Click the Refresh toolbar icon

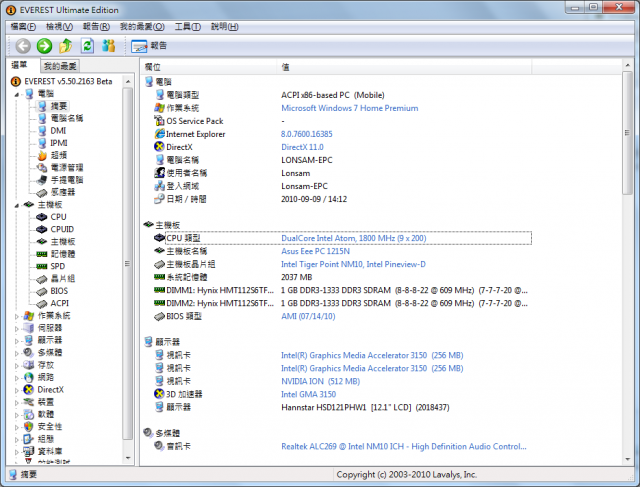[87, 46]
